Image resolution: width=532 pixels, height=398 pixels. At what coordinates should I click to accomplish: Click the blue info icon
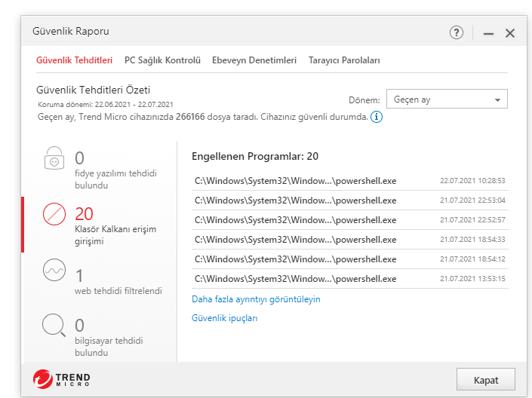(377, 118)
